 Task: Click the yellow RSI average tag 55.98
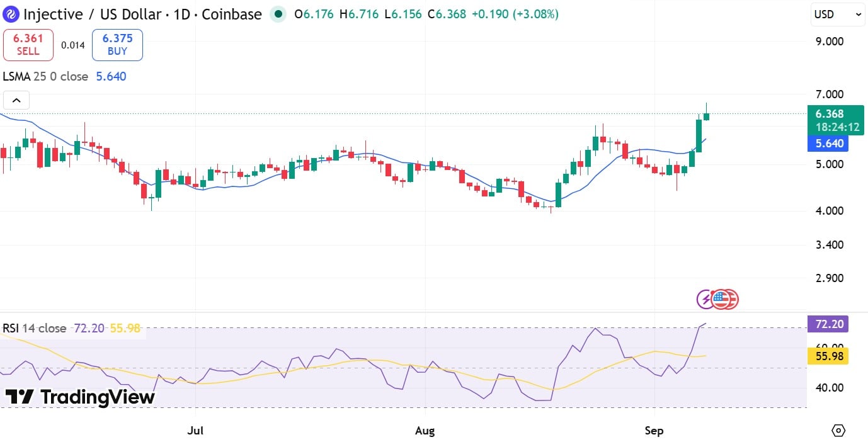tap(828, 356)
